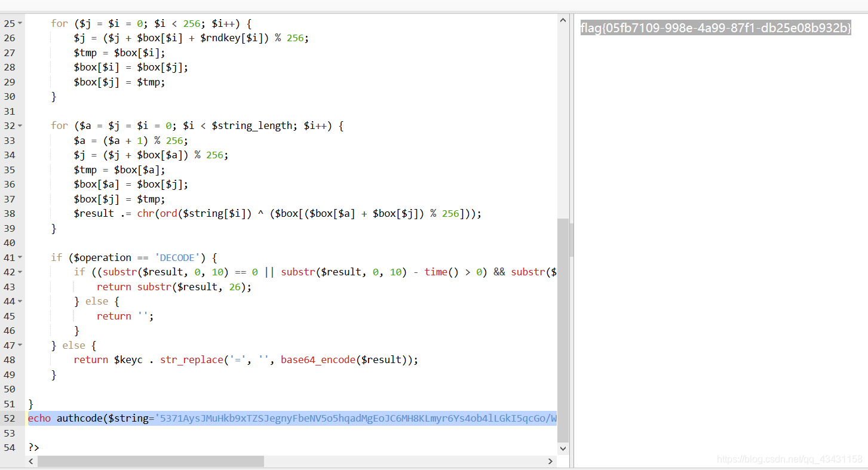The width and height of the screenshot is (868, 470).
Task: Click line number 54 in the gutter
Action: [x=9, y=447]
